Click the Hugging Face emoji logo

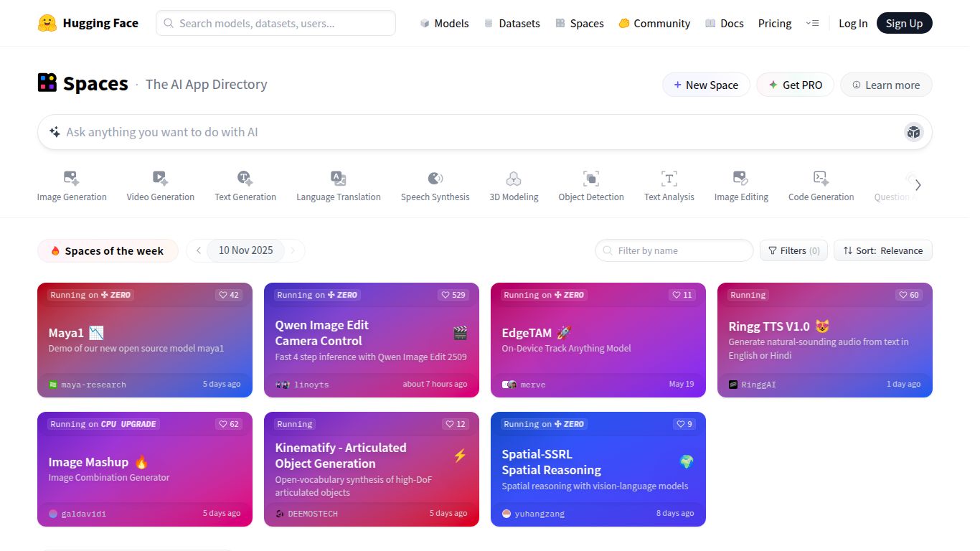tap(47, 22)
